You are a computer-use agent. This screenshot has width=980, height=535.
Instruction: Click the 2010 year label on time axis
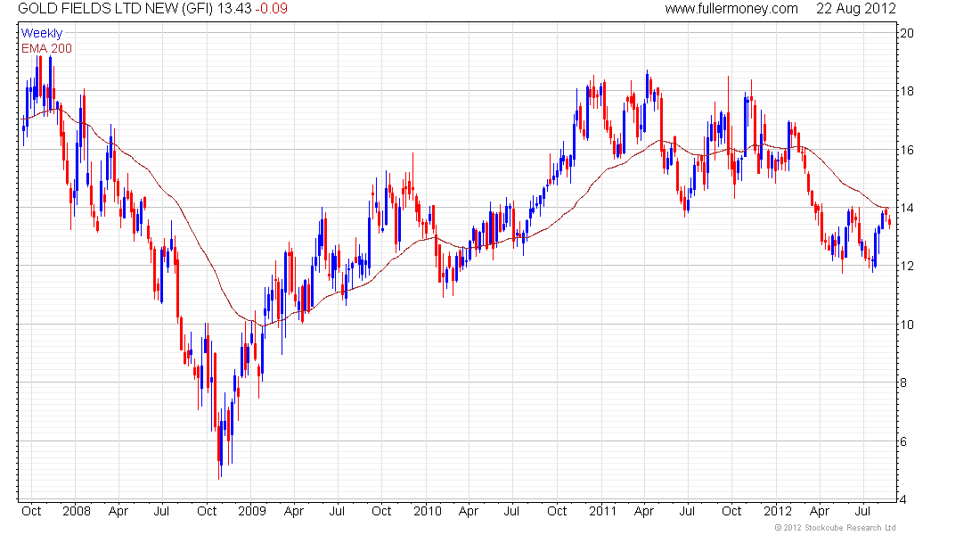[427, 512]
